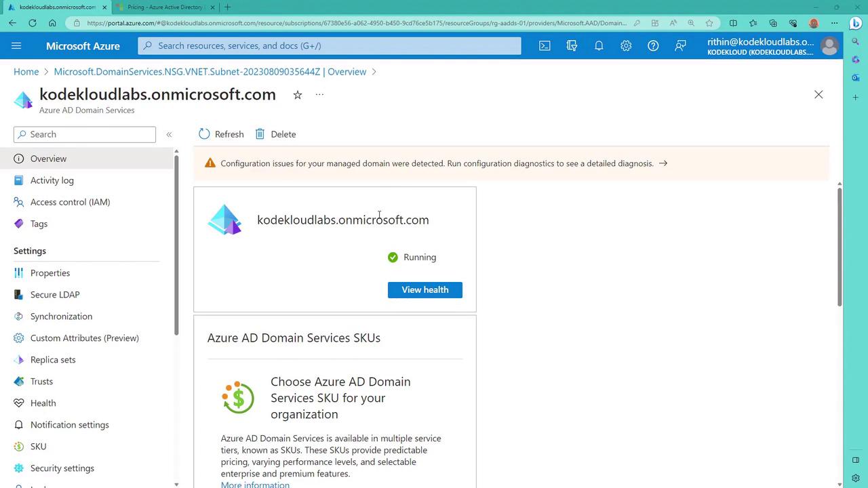The image size is (868, 488).
Task: Open the browser split screen icon
Action: coord(733,23)
